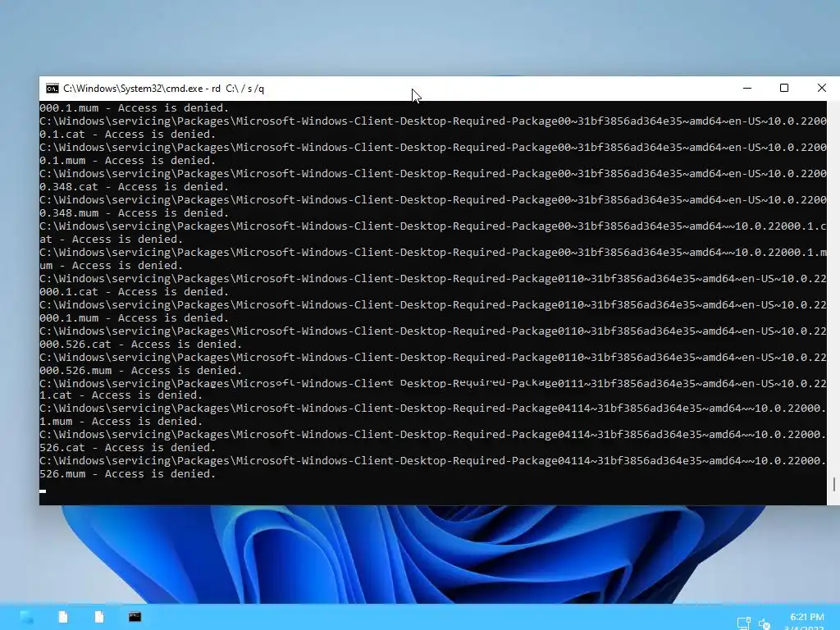Click the title text 'C:\Windows\System32\cmd.exe - rd C:\ /s /q'
The image size is (840, 630).
[x=163, y=89]
